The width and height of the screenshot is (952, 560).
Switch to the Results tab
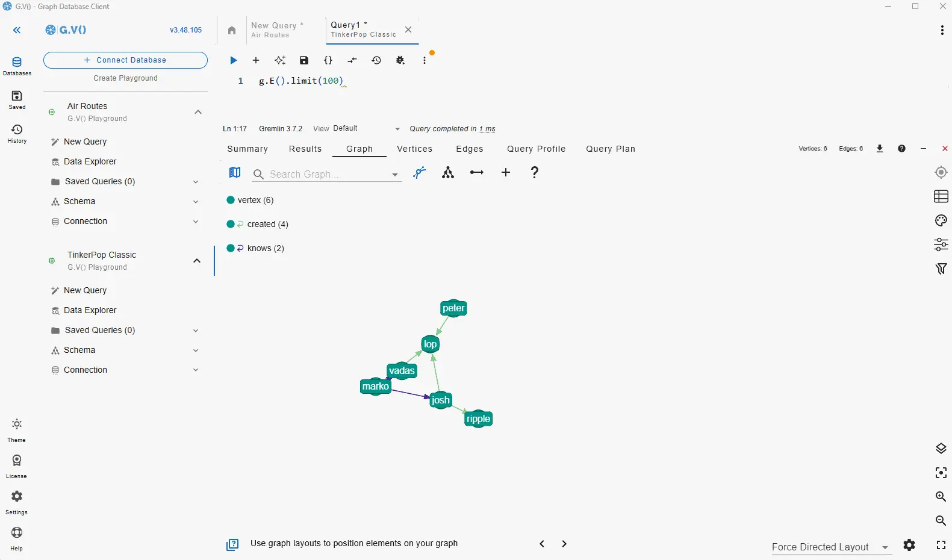point(305,149)
